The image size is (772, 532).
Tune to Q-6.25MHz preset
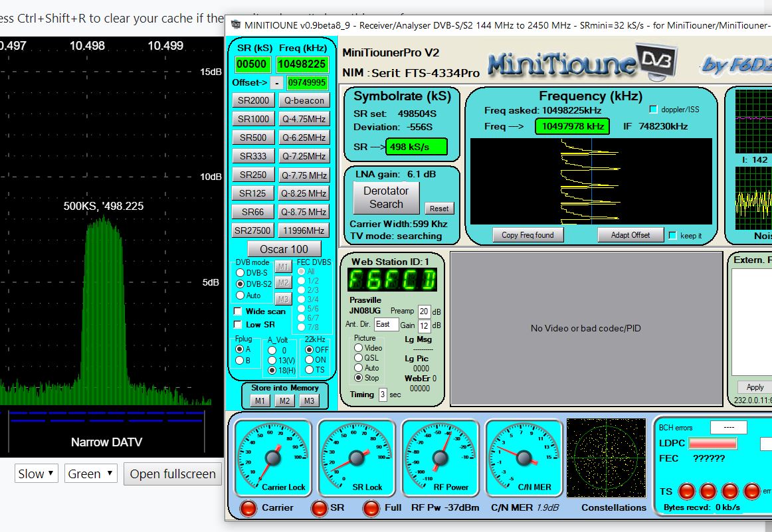(x=304, y=137)
